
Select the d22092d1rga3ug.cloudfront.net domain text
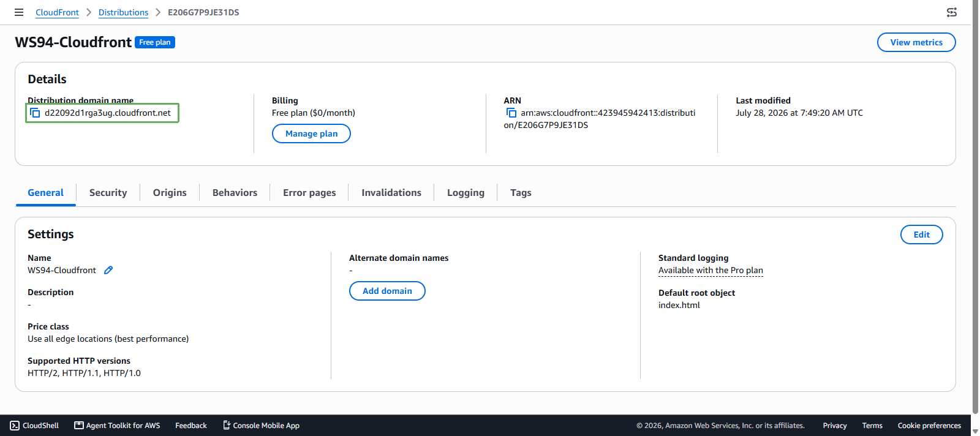click(x=108, y=113)
